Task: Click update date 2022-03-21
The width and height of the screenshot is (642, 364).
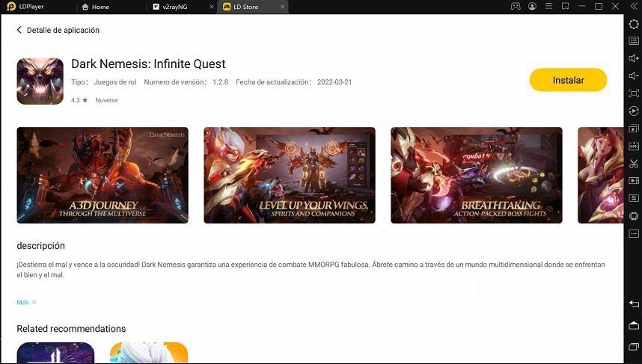Action: tap(334, 81)
